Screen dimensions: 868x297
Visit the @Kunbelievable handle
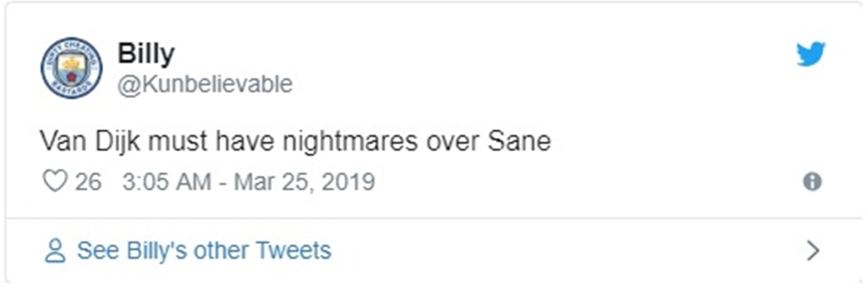click(x=205, y=84)
